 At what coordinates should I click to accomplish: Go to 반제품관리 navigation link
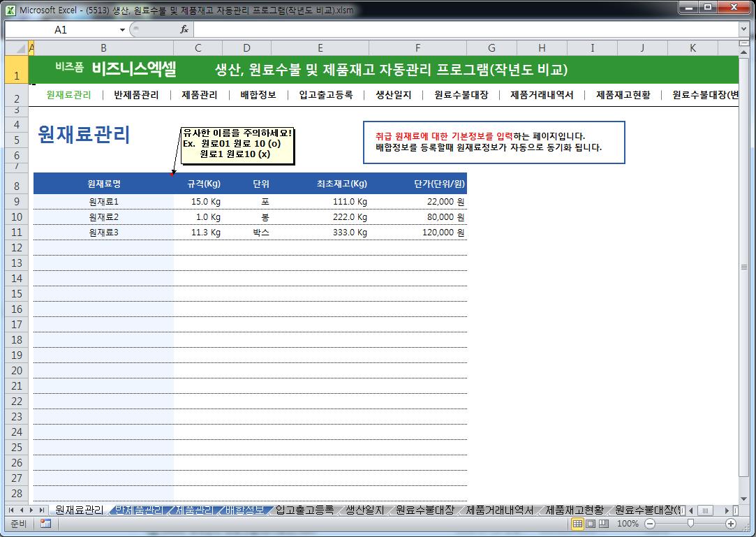pos(136,95)
